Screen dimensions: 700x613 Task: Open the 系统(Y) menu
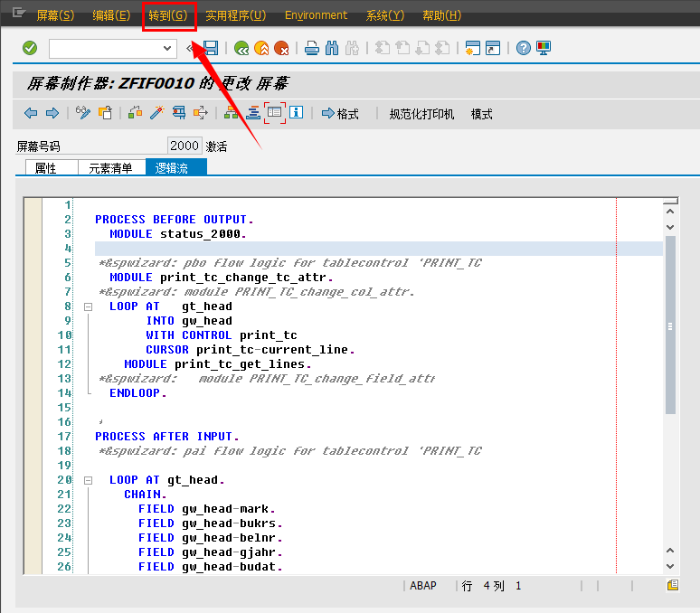point(385,15)
